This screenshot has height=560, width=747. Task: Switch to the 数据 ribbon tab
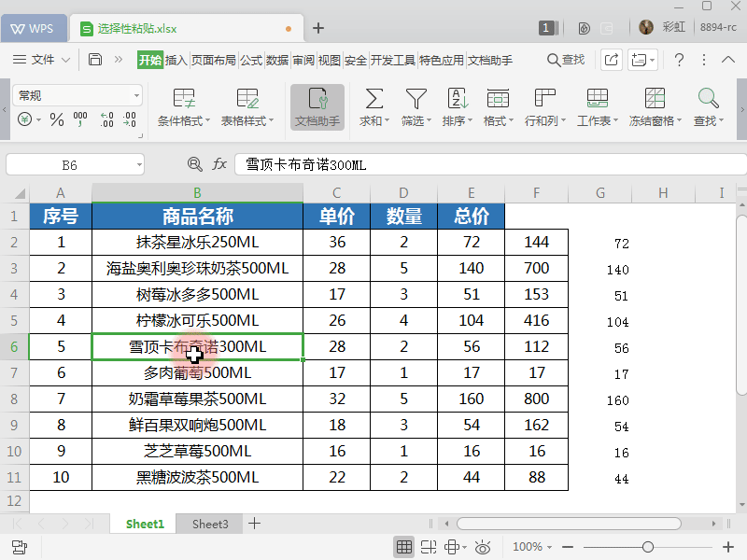click(275, 59)
